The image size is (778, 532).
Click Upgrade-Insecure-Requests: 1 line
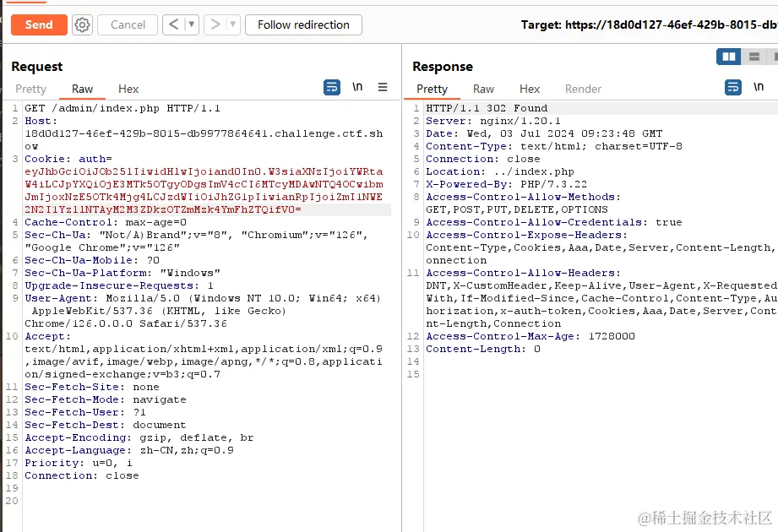click(119, 286)
